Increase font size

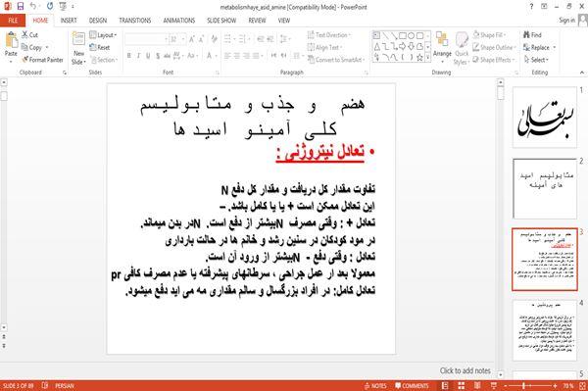pyautogui.click(x=192, y=39)
